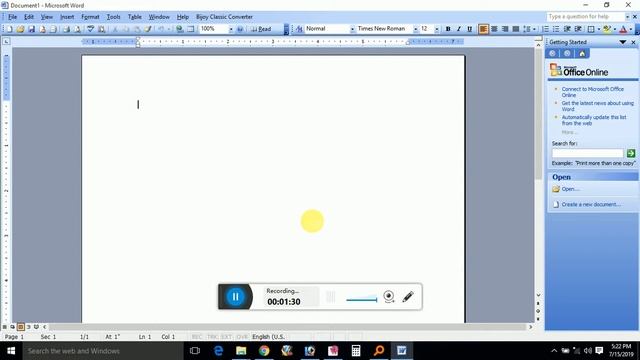Click the Open folder toolbar icon
Image resolution: width=640 pixels, height=360 pixels.
(x=20, y=29)
